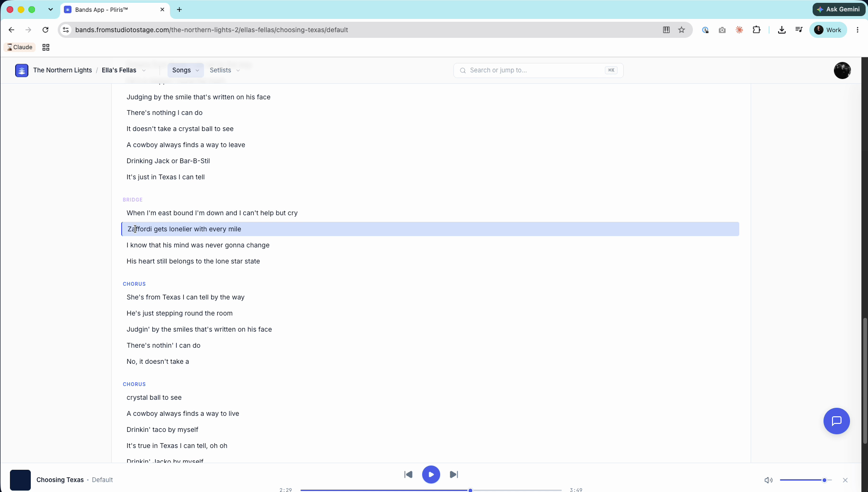Close the Bands App tab
The height and width of the screenshot is (492, 868).
point(162,9)
